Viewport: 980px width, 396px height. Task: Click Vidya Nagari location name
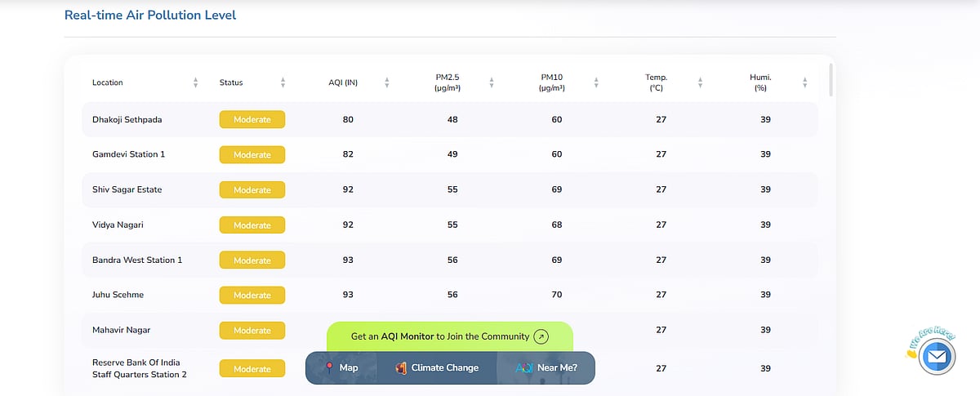(118, 225)
